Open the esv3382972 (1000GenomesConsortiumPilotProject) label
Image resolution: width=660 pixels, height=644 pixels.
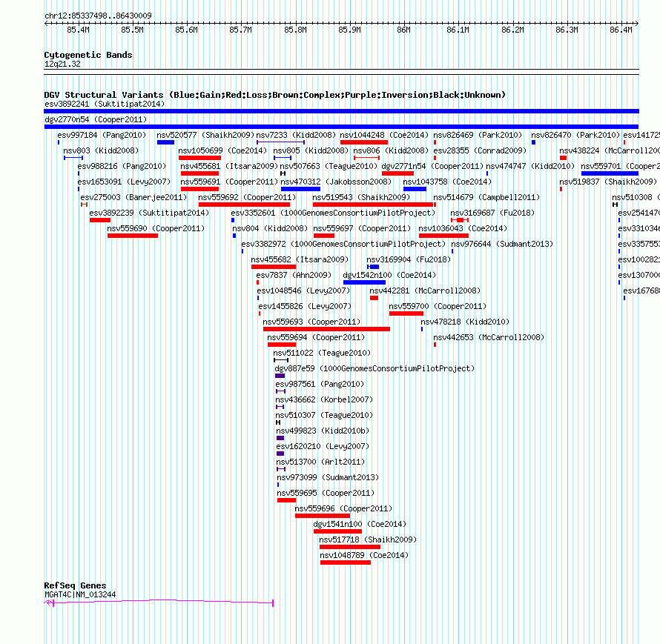[343, 244]
